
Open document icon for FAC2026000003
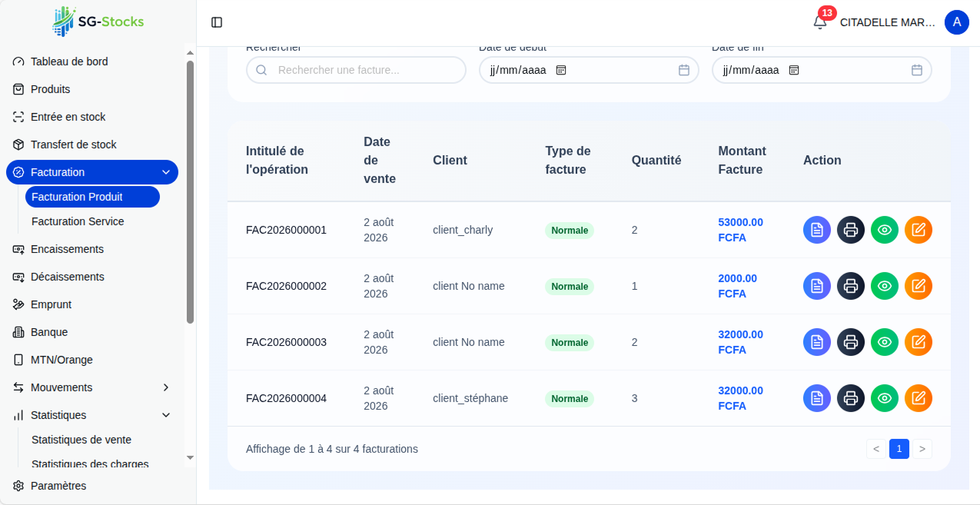coord(817,342)
